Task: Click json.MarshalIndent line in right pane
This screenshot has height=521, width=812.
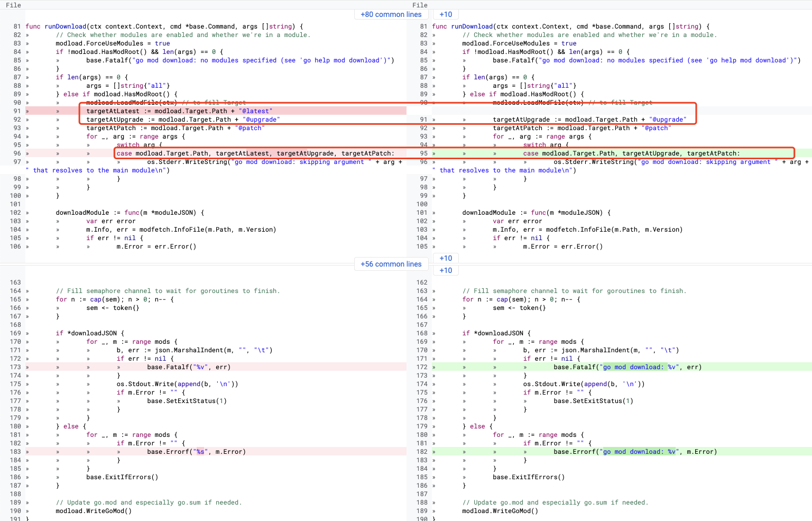Action: pyautogui.click(x=601, y=350)
